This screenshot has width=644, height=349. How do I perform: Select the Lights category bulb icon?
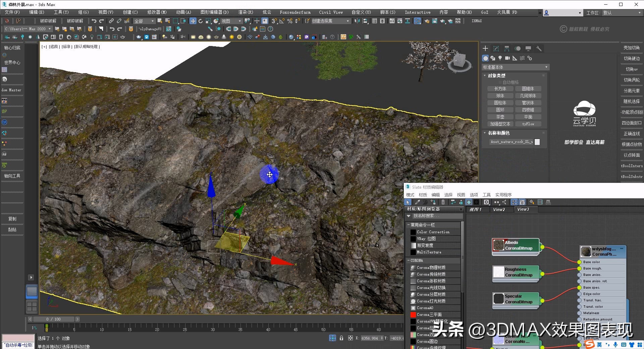500,58
